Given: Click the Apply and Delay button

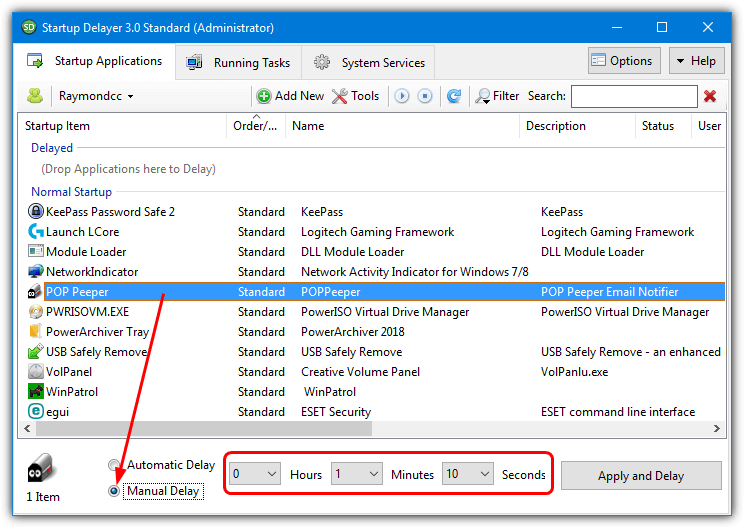Looking at the screenshot, I should tap(641, 476).
